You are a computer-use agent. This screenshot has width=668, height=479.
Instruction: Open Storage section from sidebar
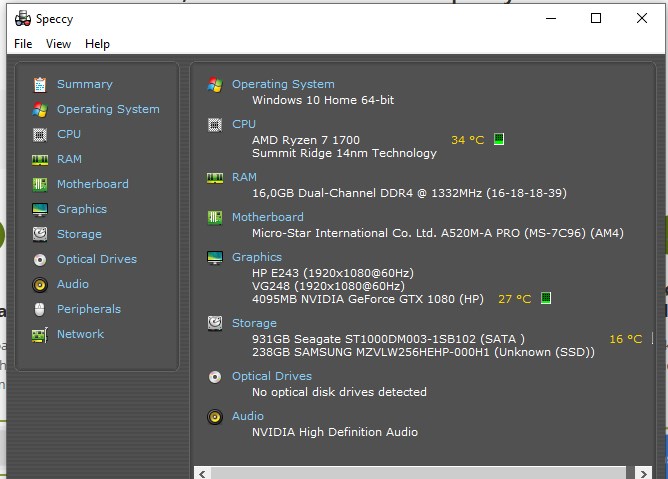79,234
